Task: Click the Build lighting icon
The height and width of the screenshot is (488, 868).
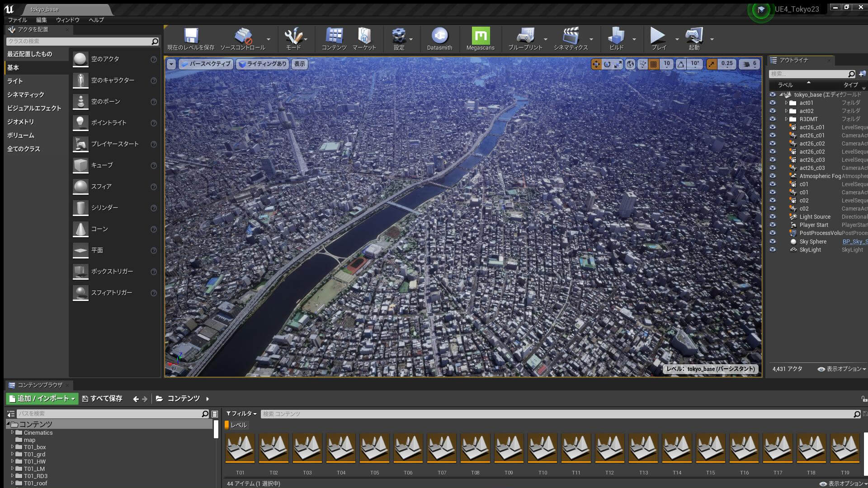Action: click(x=616, y=36)
